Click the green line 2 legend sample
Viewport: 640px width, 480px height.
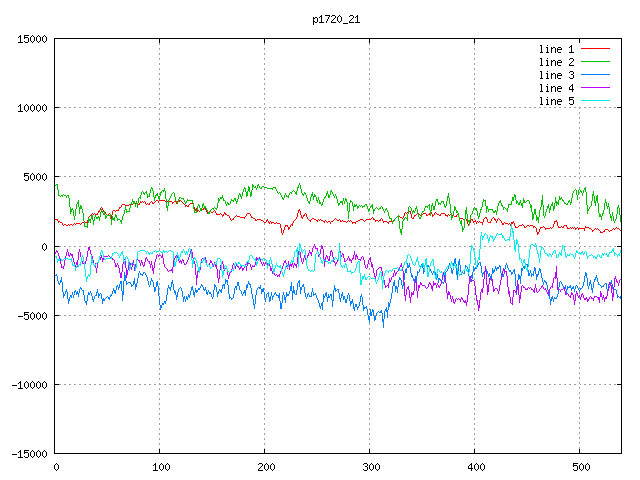click(x=595, y=62)
